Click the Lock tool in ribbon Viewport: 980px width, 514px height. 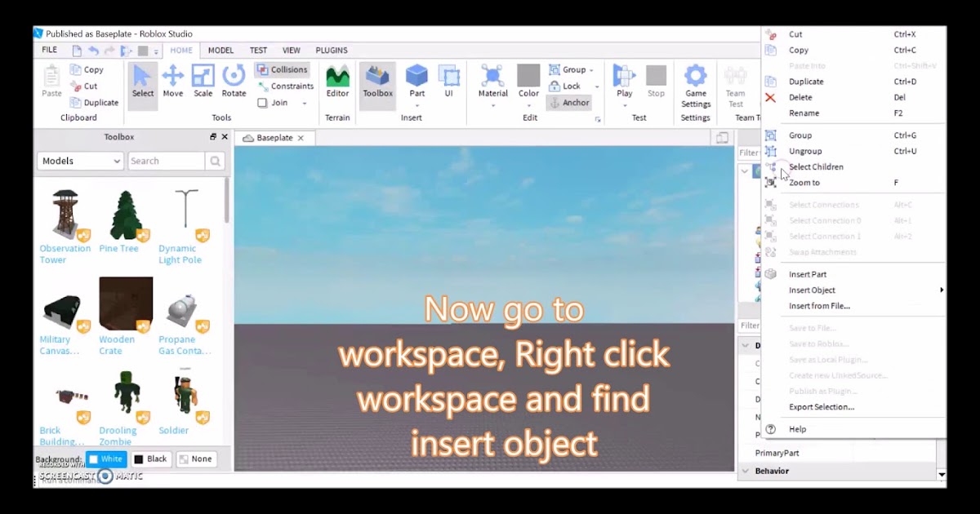pyautogui.click(x=565, y=86)
